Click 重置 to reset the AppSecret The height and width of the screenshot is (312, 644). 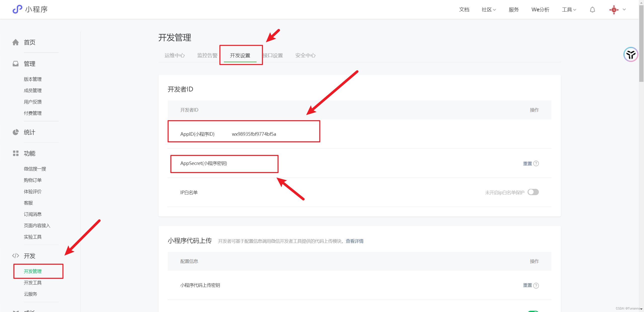click(x=527, y=163)
